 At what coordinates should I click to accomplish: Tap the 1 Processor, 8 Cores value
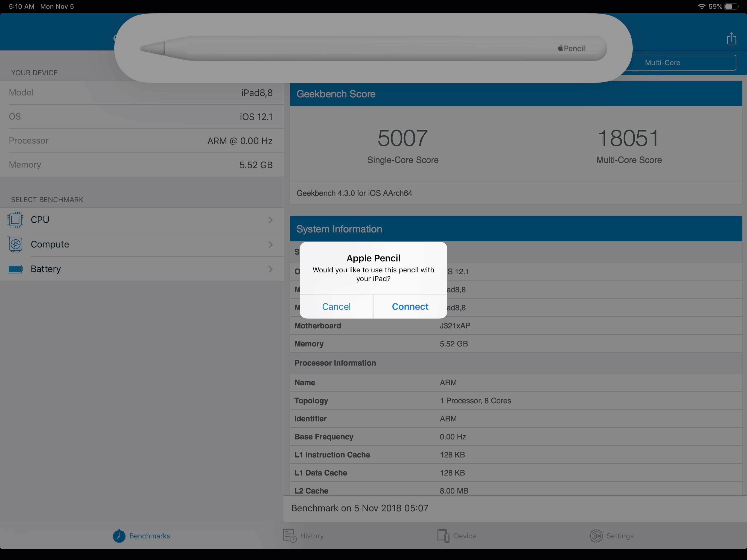475,401
